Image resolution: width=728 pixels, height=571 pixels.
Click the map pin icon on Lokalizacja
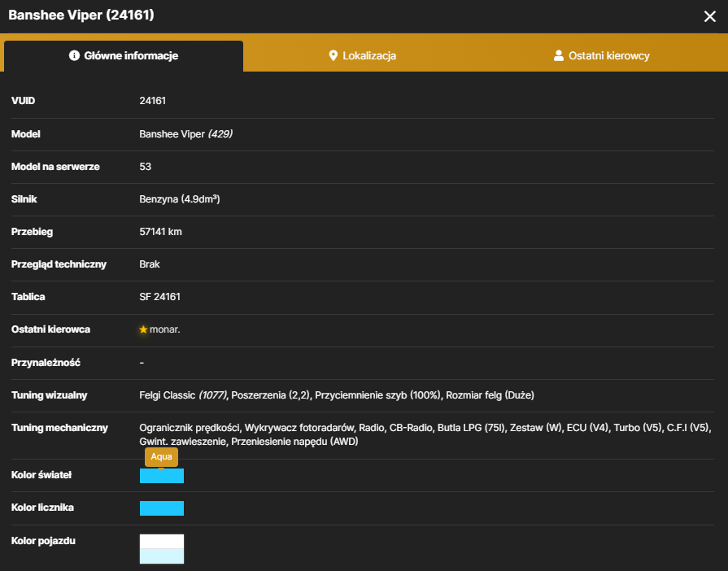(333, 55)
